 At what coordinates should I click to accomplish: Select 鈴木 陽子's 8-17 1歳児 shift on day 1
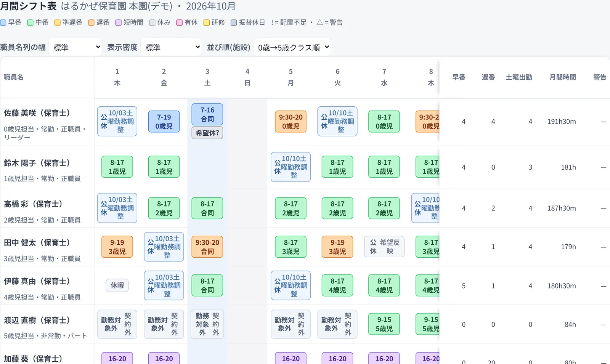coord(117,167)
